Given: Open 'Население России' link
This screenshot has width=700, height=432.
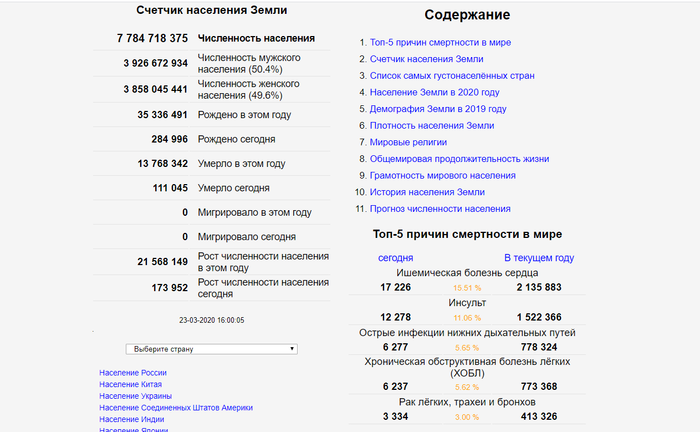Looking at the screenshot, I should coord(133,373).
